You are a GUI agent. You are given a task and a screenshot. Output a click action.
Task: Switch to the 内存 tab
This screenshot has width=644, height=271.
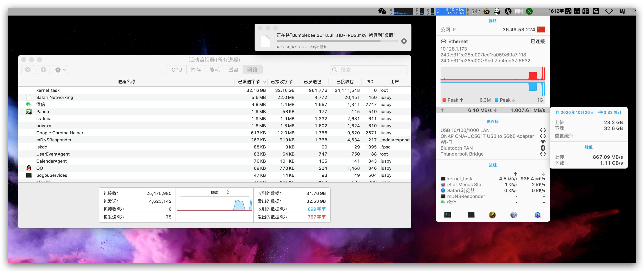pyautogui.click(x=195, y=70)
